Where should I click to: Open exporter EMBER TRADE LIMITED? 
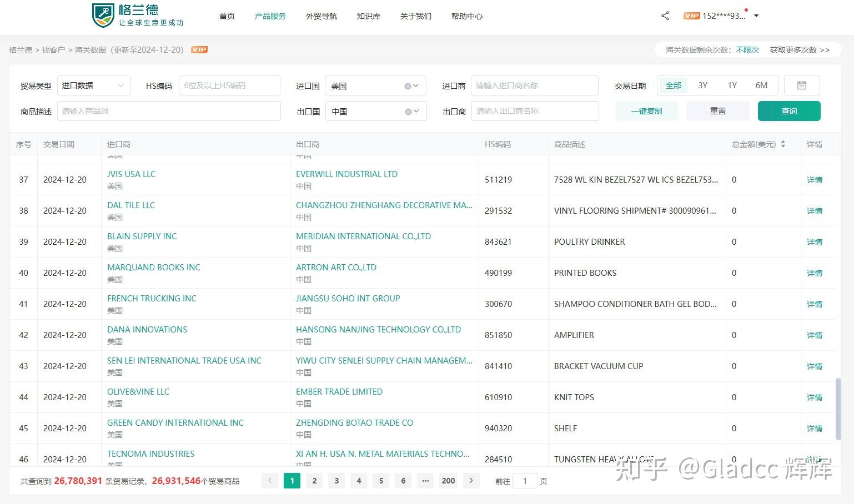(x=339, y=392)
